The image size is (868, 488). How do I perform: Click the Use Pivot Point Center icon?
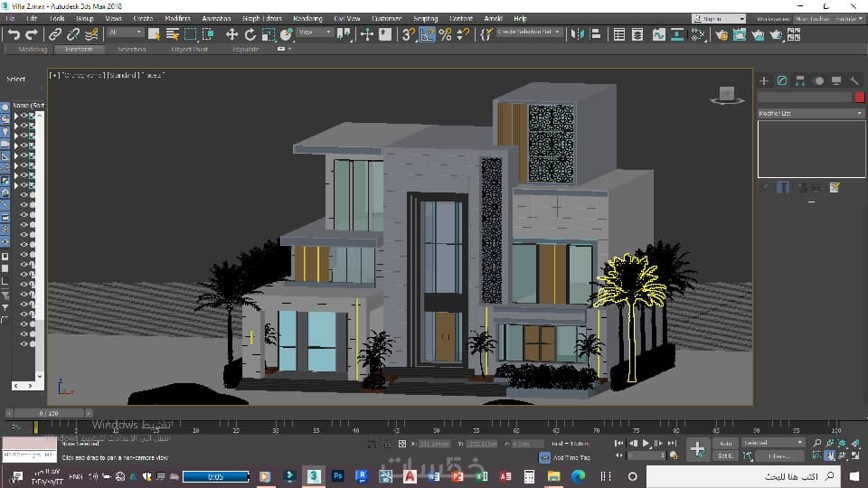344,34
